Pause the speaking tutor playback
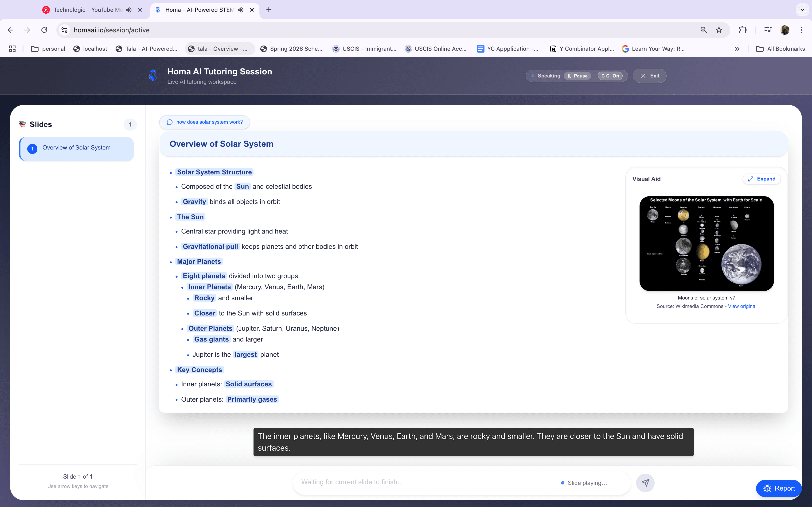Screen dimensions: 812x507 578,76
